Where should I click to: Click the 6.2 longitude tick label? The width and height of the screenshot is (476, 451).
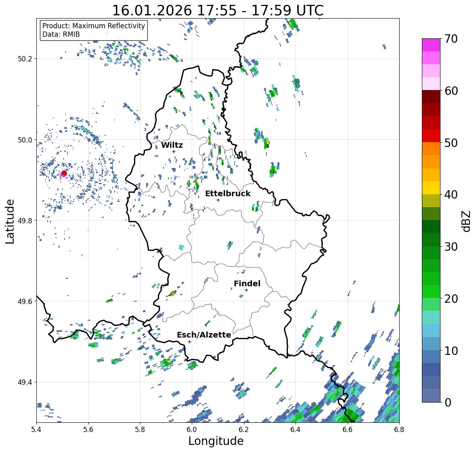244,429
